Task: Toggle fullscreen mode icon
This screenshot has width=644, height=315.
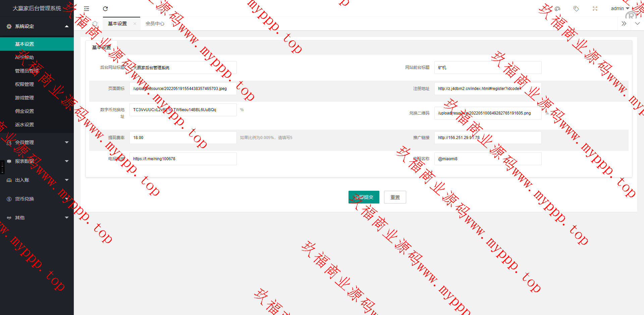Action: pyautogui.click(x=595, y=9)
